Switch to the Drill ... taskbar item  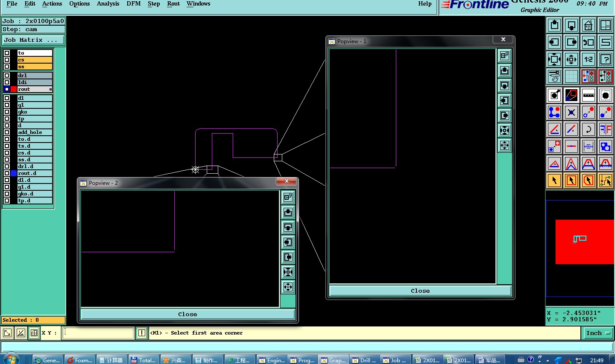point(364,360)
